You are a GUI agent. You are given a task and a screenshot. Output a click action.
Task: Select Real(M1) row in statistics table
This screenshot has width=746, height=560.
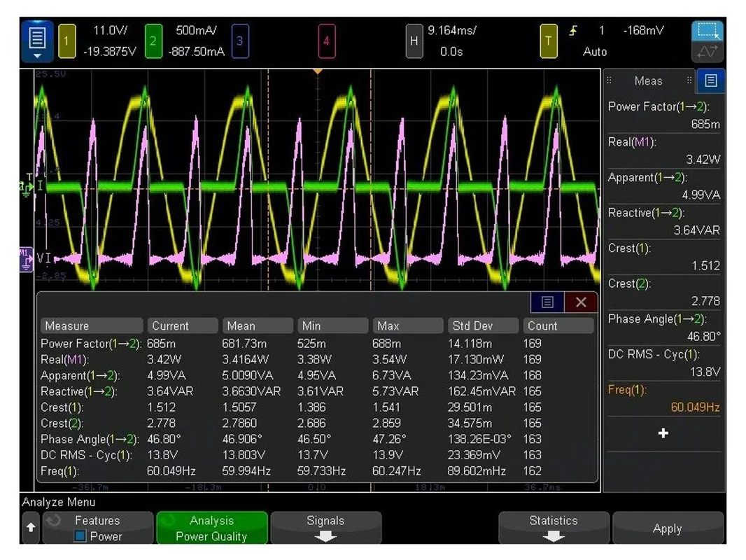317,359
